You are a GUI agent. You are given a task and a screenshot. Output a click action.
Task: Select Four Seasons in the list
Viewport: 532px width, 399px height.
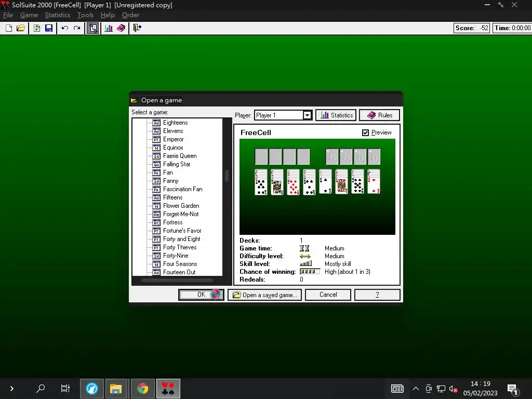click(180, 264)
